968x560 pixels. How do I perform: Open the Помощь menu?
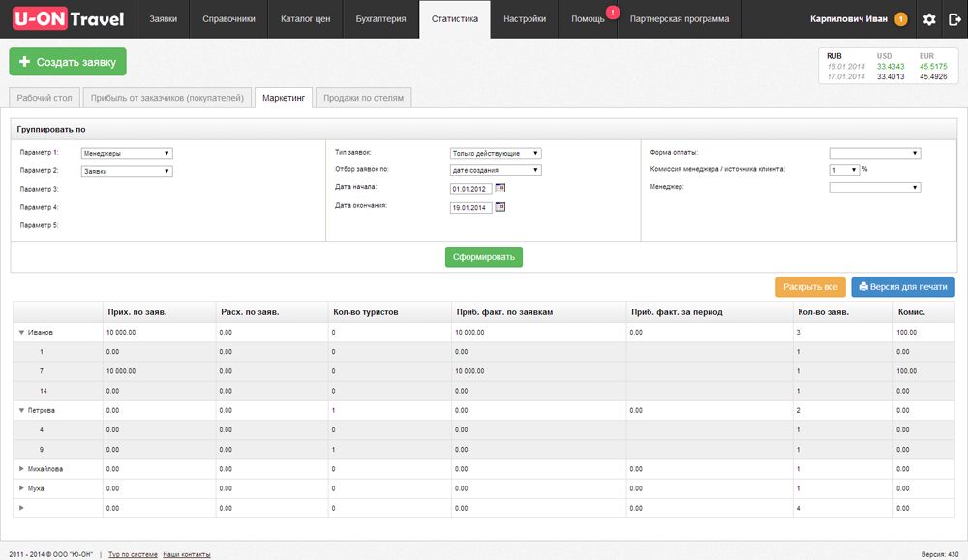tap(588, 19)
